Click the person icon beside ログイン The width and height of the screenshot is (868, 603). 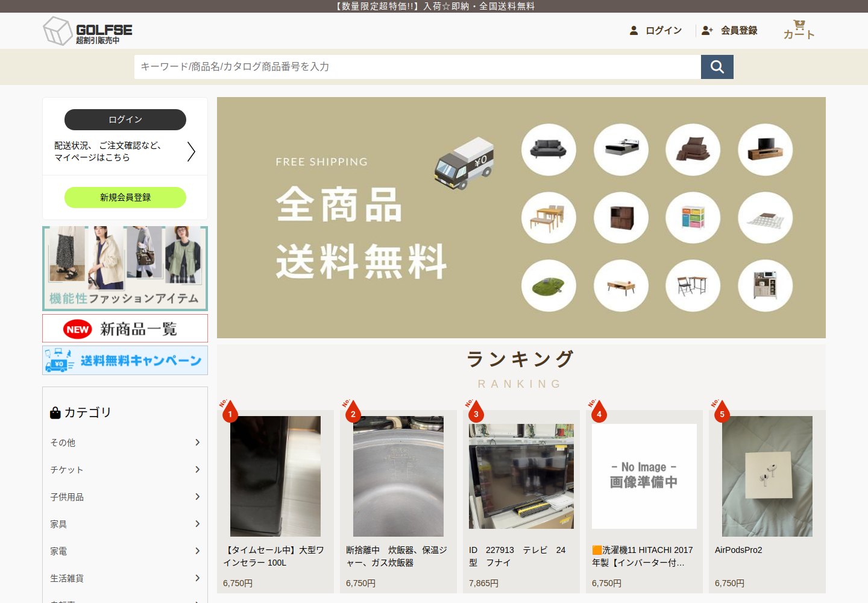634,30
